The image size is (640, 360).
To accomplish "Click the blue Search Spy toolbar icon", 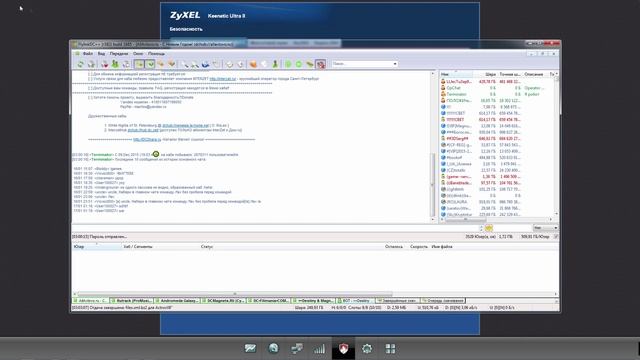I will click(205, 64).
